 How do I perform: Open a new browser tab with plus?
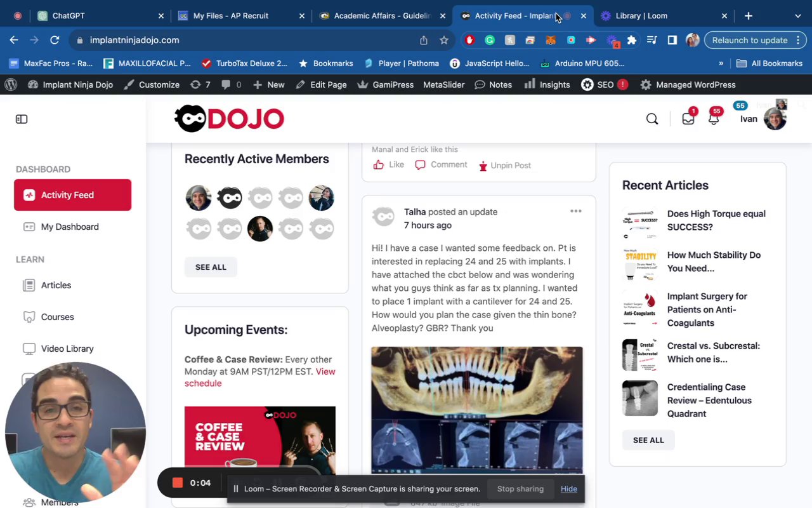click(x=749, y=16)
